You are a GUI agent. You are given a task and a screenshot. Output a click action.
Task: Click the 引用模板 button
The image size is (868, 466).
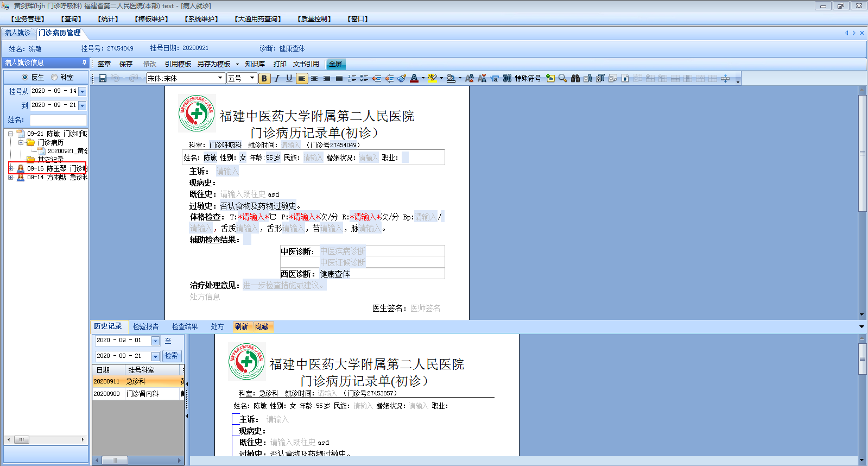tap(178, 64)
